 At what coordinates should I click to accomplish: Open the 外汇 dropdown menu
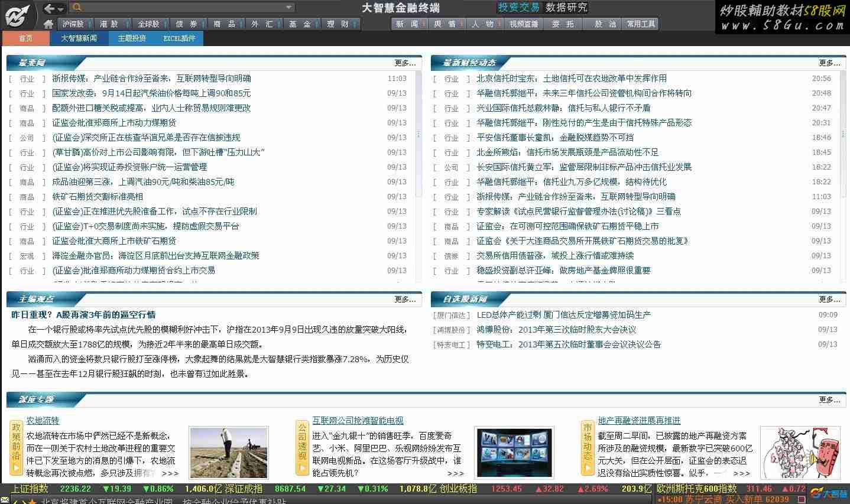click(264, 24)
